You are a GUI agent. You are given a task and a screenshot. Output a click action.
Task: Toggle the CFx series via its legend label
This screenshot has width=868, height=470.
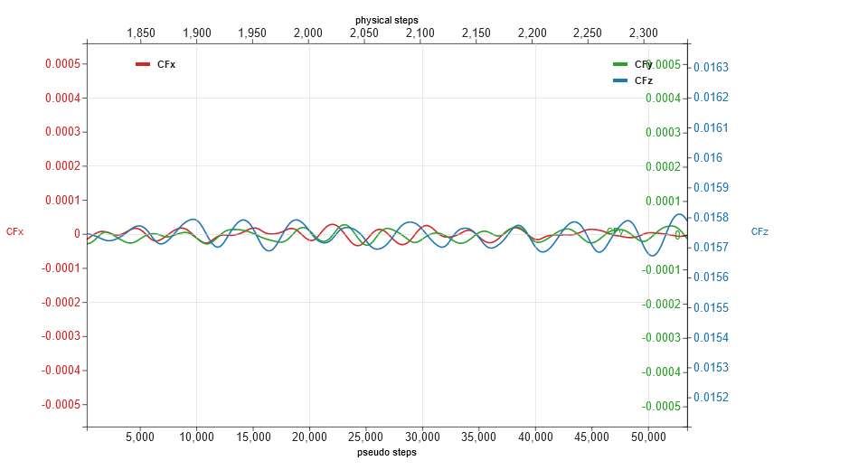pyautogui.click(x=166, y=64)
